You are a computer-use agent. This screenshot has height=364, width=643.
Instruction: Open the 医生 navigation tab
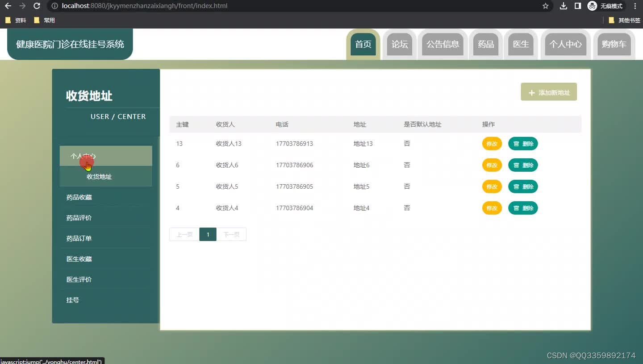521,44
